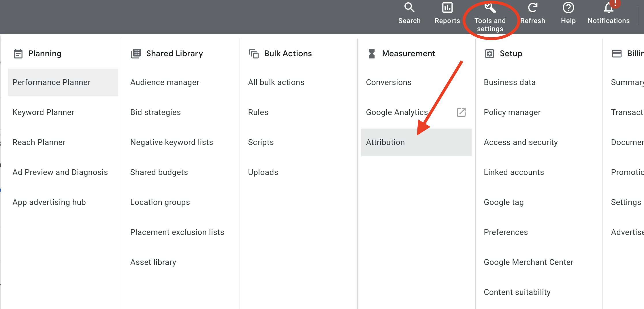Viewport: 644px width, 309px height.
Task: Open billing Summary
Action: click(x=627, y=82)
